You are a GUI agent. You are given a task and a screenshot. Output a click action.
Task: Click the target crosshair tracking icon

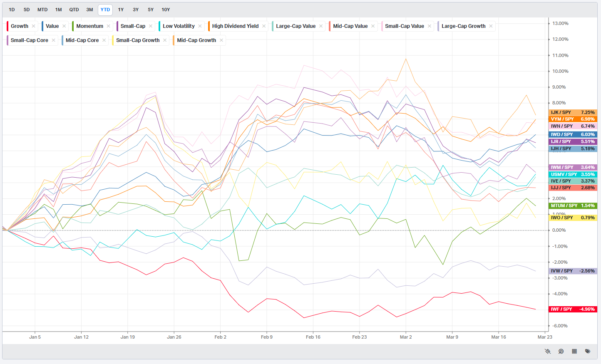(x=561, y=352)
